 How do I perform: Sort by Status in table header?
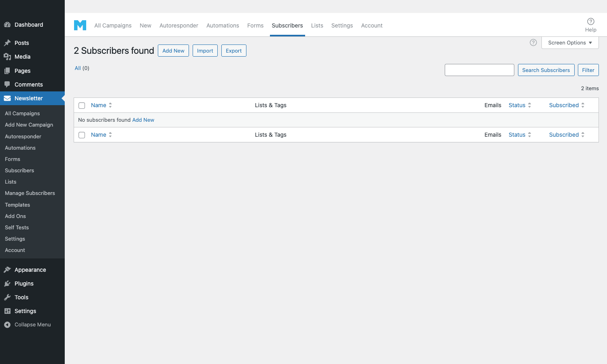[x=517, y=105]
